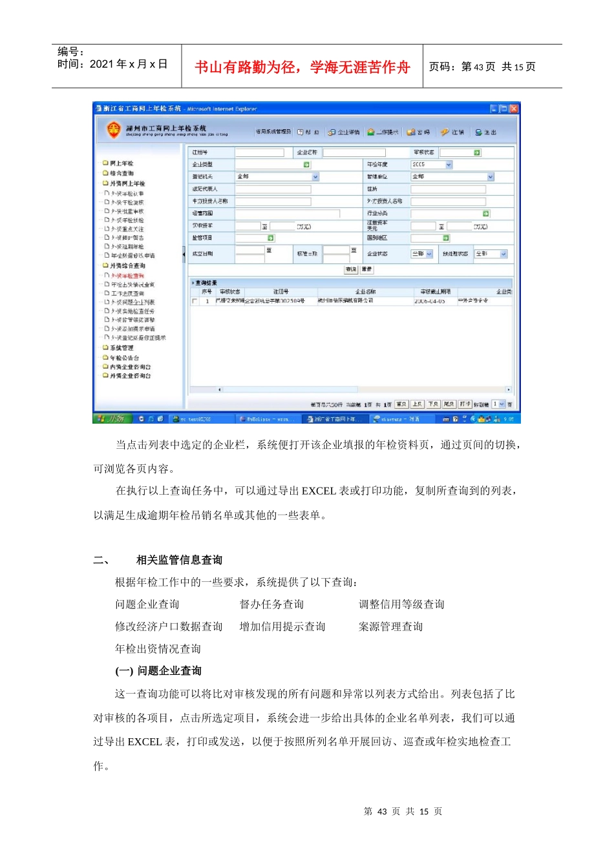Click the 打印 print button
Image resolution: width=614 pixels, height=868 pixels.
tap(465, 404)
